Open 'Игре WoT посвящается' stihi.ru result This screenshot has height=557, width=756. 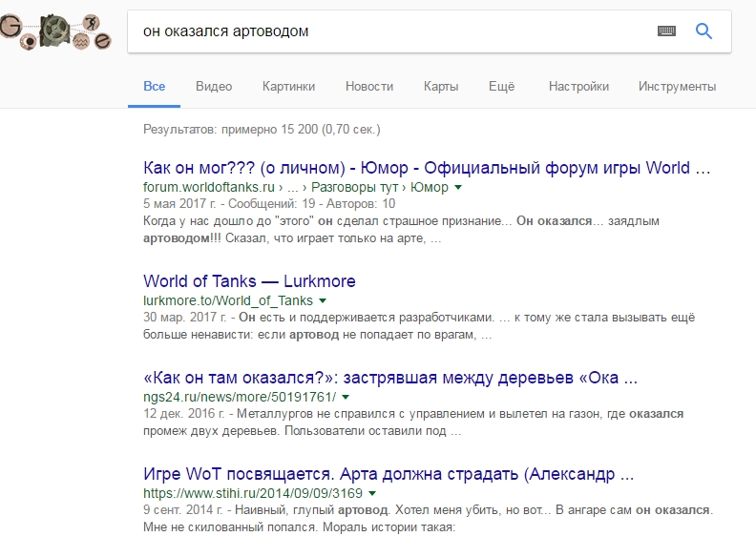(388, 473)
